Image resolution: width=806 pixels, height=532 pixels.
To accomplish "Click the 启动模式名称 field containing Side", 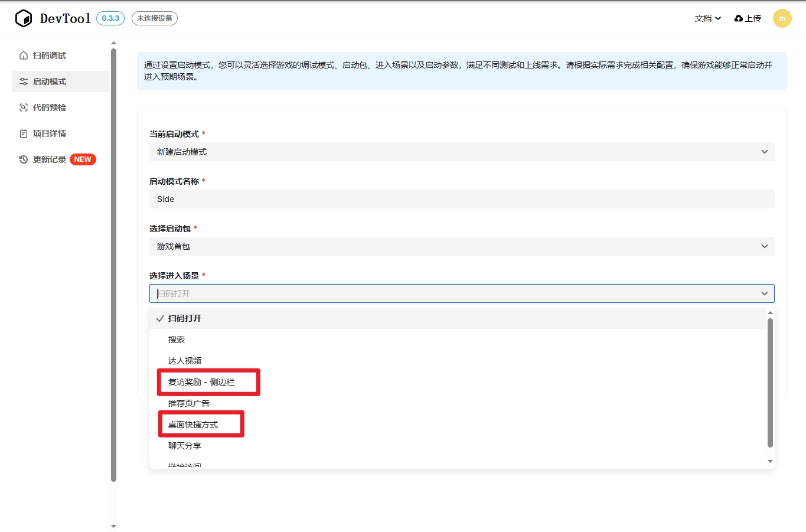I will click(x=462, y=199).
